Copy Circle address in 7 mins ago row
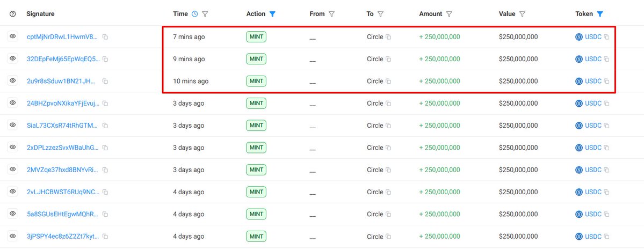 388,37
